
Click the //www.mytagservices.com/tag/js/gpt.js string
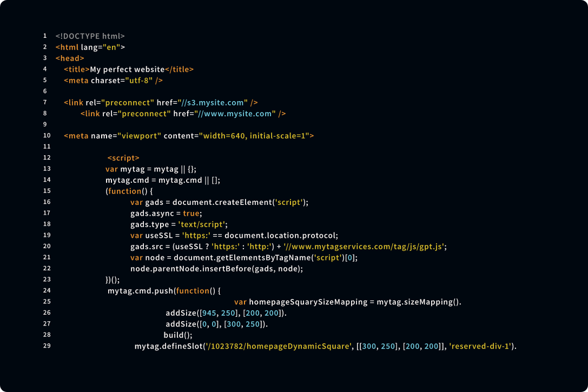364,247
